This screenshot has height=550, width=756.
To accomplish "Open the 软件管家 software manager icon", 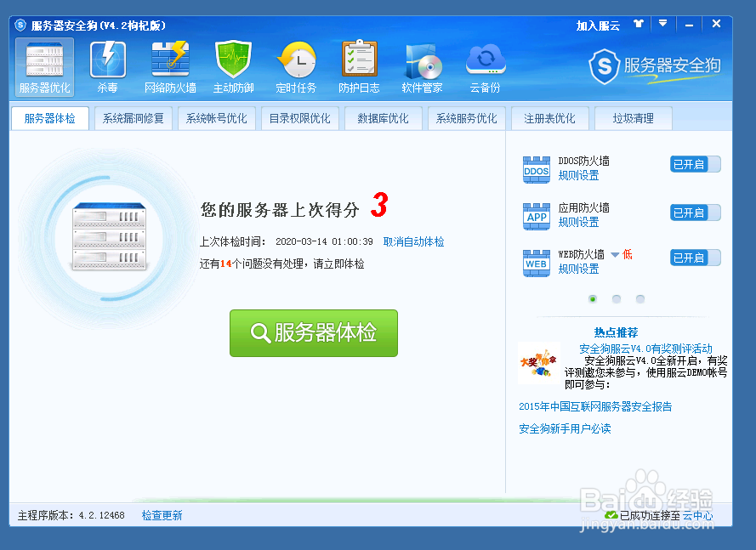I will pyautogui.click(x=423, y=66).
